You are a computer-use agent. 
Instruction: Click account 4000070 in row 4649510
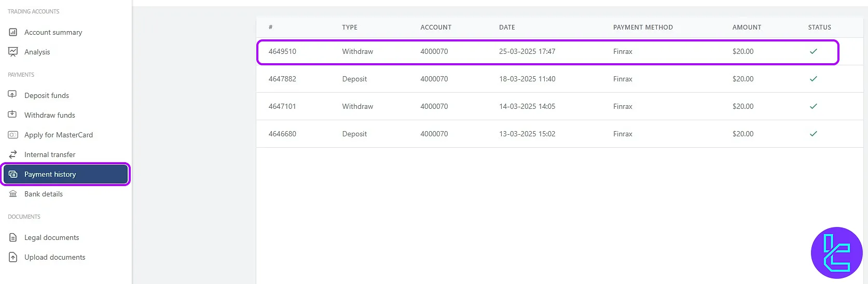point(434,51)
